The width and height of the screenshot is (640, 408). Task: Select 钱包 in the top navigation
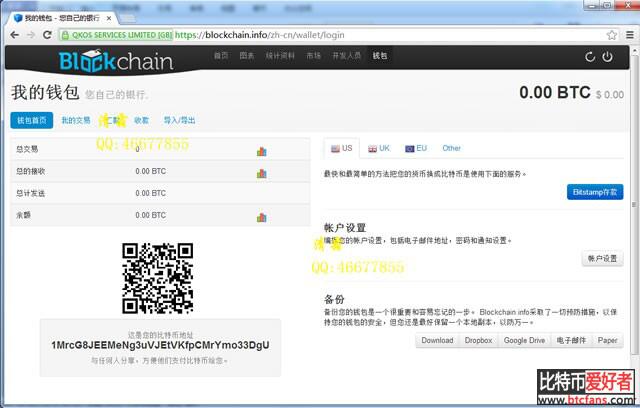[x=380, y=55]
